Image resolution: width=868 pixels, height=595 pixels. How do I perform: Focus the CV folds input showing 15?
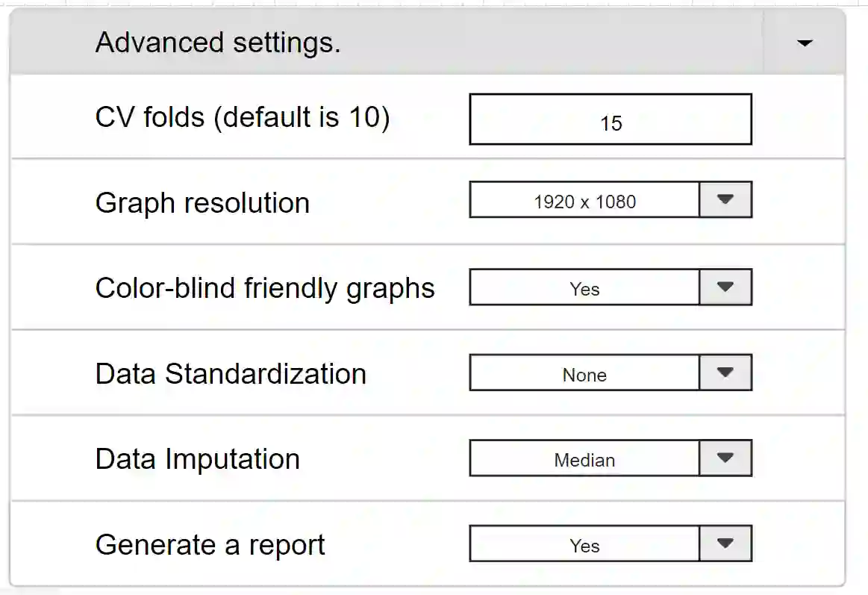(610, 119)
